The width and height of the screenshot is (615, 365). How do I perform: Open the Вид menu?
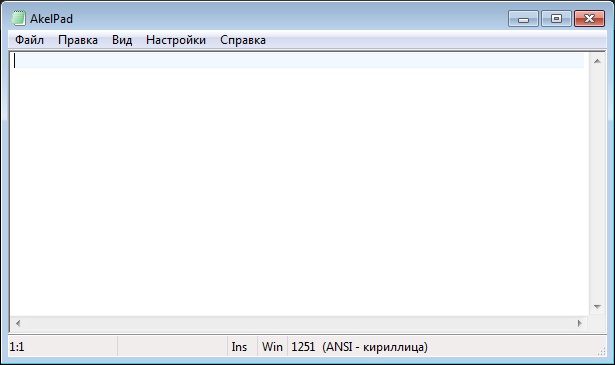122,40
